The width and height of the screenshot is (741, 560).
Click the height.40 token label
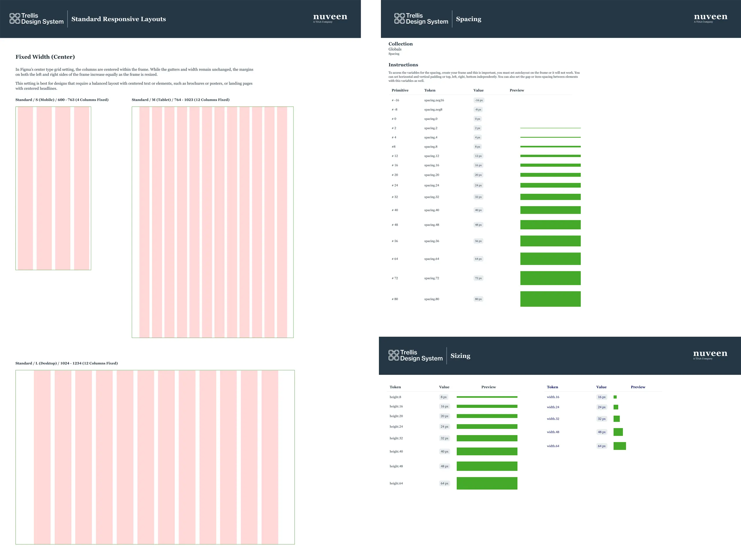396,452
